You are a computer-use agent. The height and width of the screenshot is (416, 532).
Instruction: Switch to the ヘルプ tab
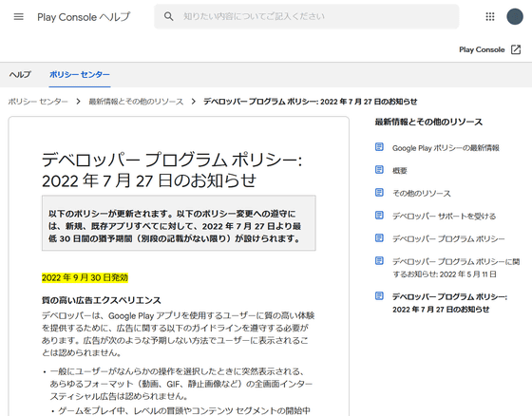[20, 74]
